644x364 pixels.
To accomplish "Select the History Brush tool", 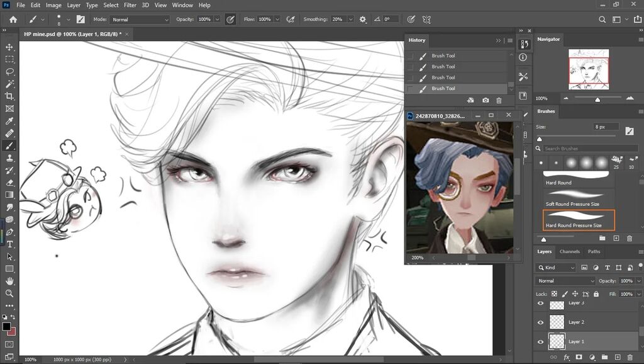I will coord(9,170).
